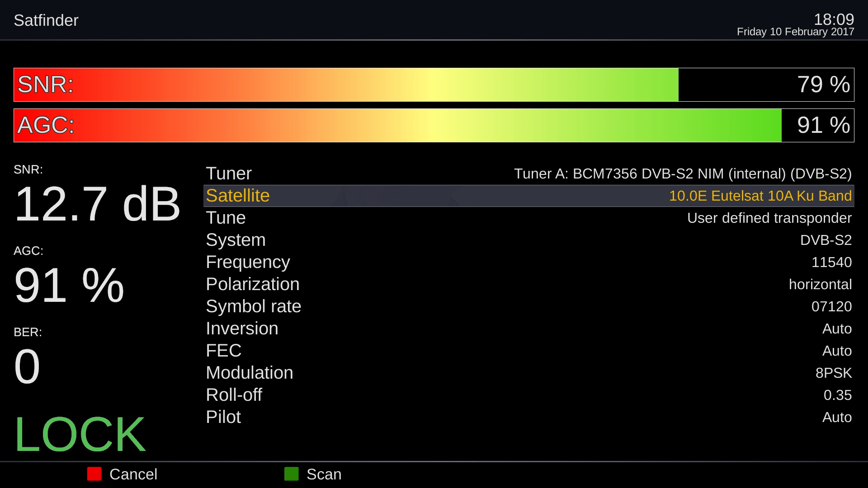Change the Tune setting to another transponder type

click(769, 218)
